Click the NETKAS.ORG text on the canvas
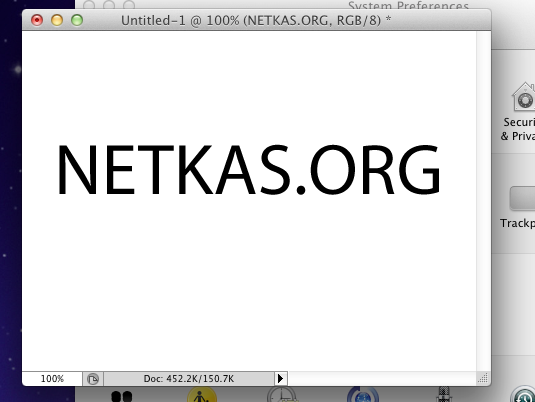This screenshot has height=402, width=535. coord(249,170)
